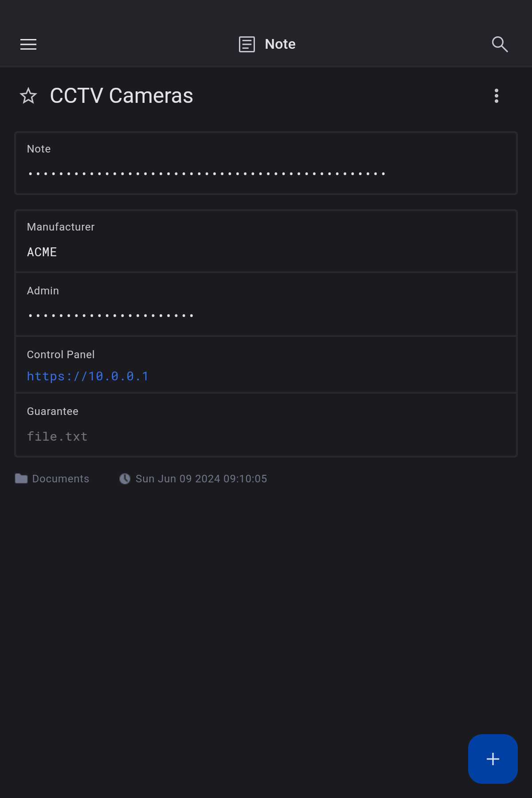The width and height of the screenshot is (532, 798).
Task: Open the https://10.0.0.1 control panel link
Action: click(88, 376)
